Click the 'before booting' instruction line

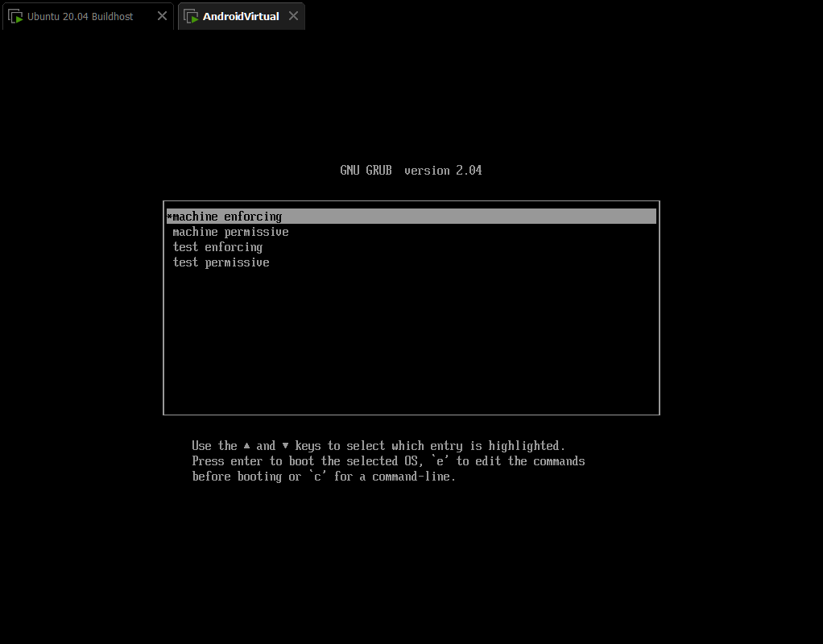pyautogui.click(x=246, y=477)
